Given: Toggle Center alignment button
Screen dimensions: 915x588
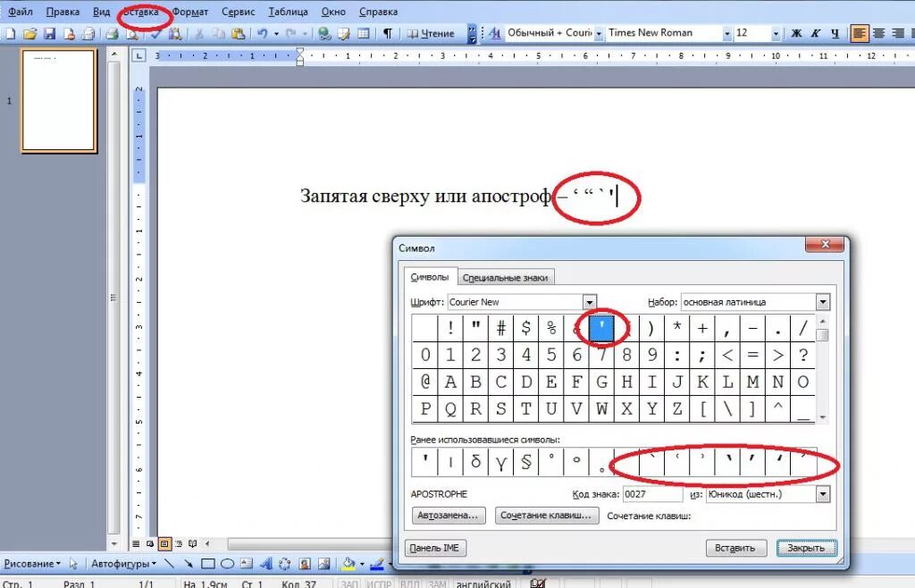Looking at the screenshot, I should [x=878, y=34].
